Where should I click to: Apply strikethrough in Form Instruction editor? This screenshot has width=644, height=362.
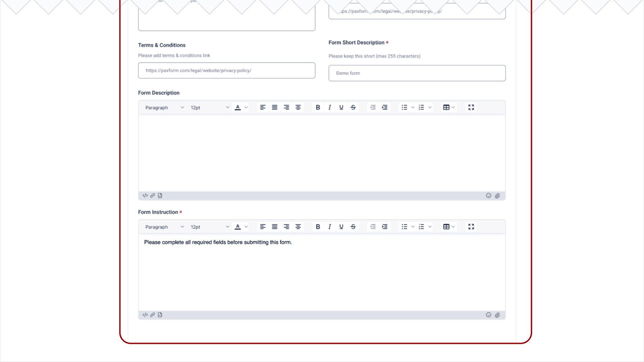[x=353, y=227]
